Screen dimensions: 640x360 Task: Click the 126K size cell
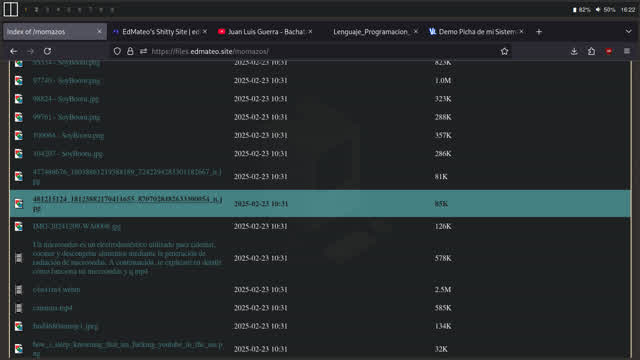pyautogui.click(x=443, y=226)
